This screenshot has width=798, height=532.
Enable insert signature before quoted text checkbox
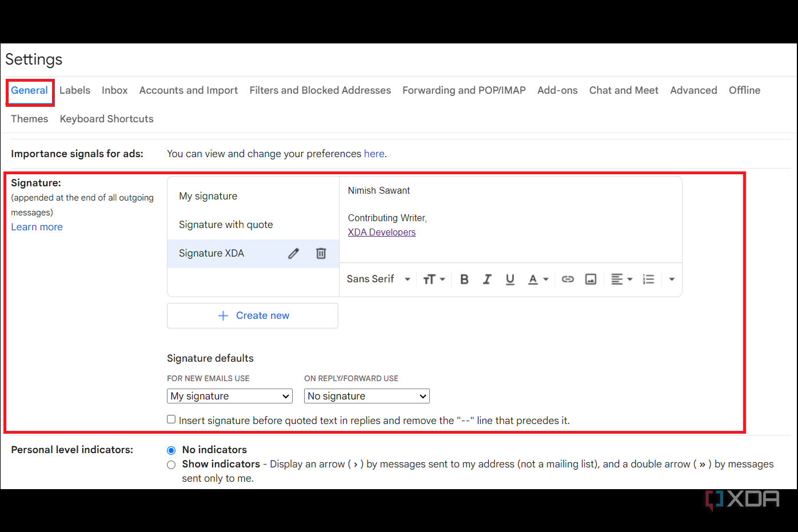pyautogui.click(x=171, y=419)
